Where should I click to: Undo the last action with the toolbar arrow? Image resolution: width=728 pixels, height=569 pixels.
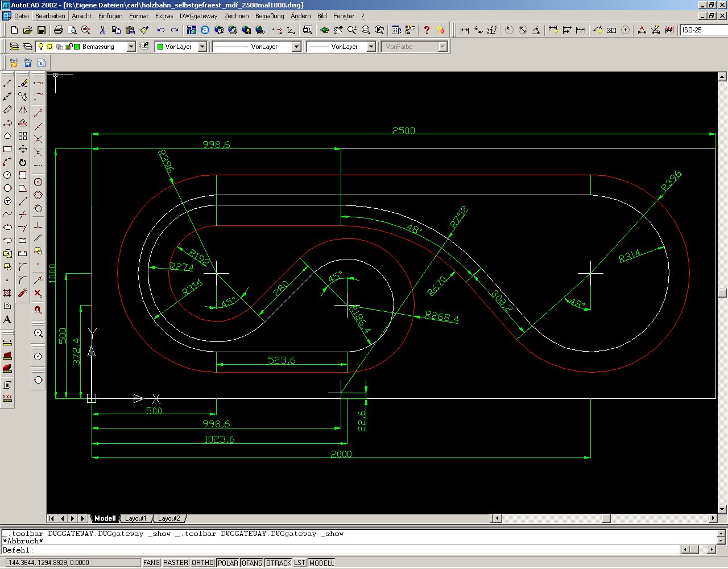click(x=161, y=30)
